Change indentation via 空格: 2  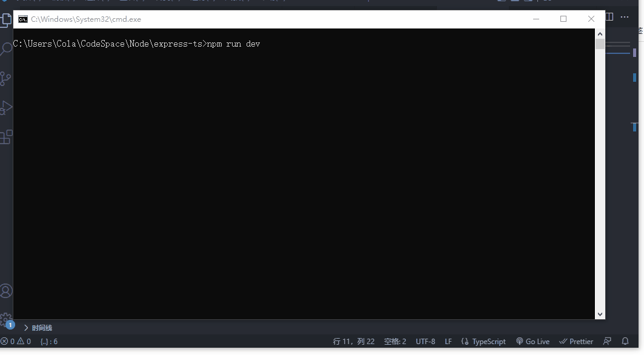[395, 342]
